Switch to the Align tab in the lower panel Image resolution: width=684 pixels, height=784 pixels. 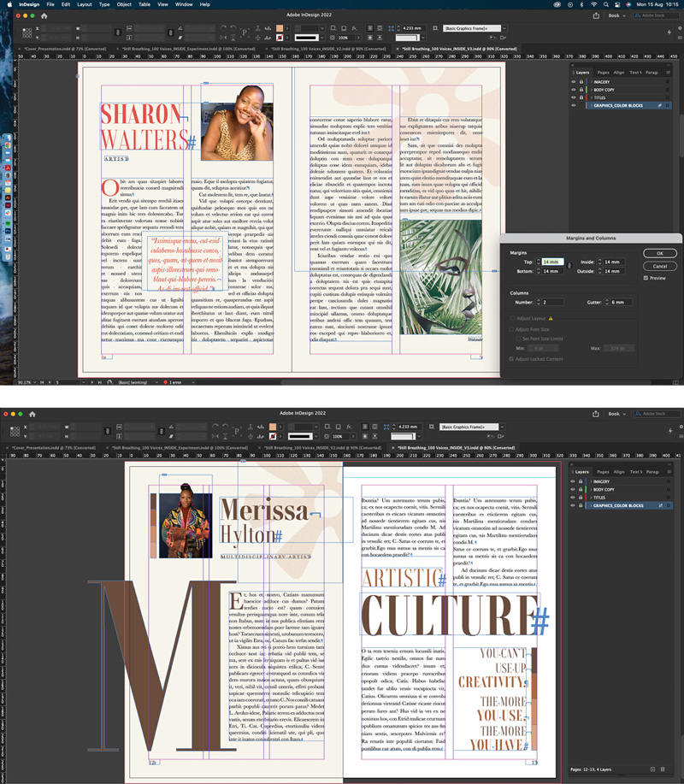point(619,472)
